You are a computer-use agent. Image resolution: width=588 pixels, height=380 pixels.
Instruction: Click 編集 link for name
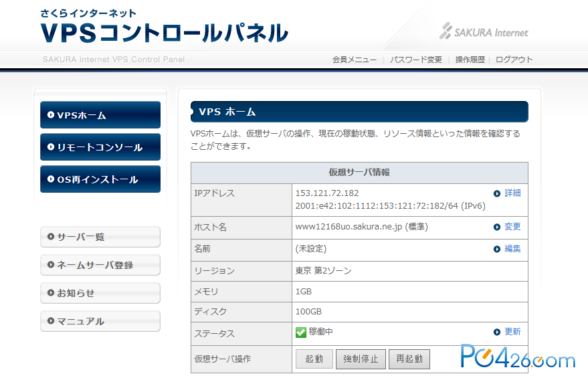tap(512, 249)
